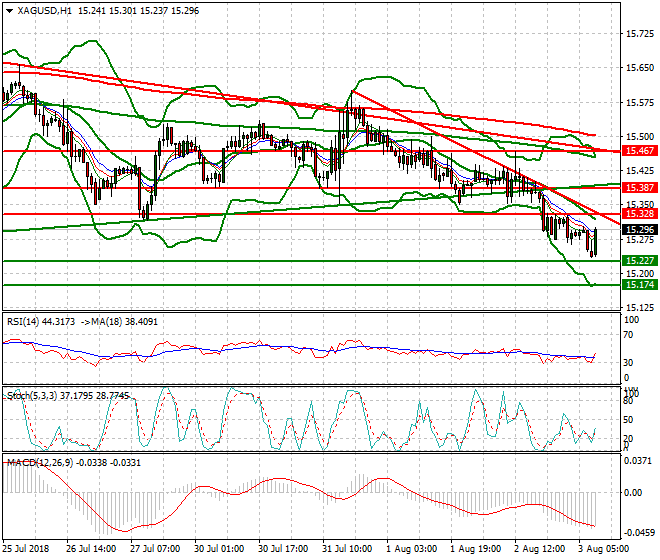Click the 15.200 price scale value
The width and height of the screenshot is (660, 560).
pos(640,273)
